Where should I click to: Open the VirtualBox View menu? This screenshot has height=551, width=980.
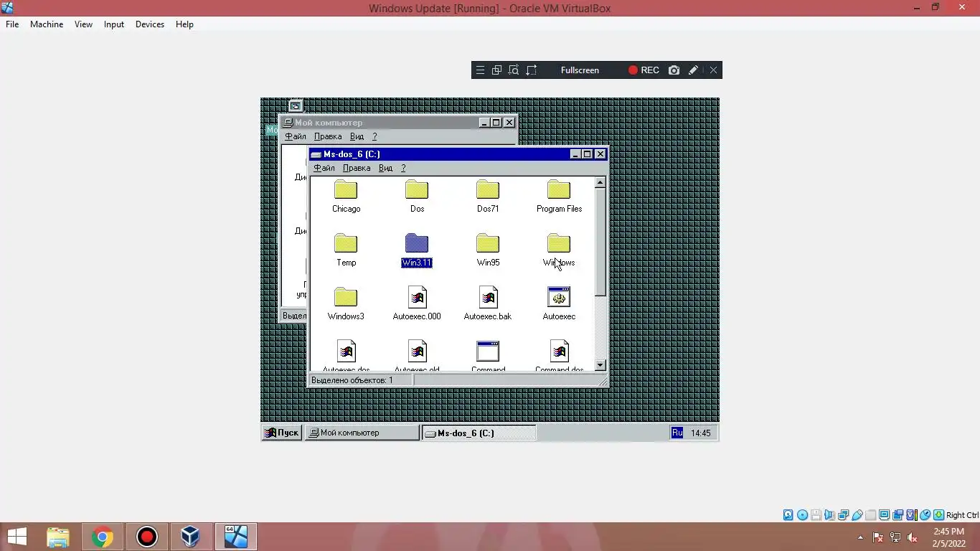click(83, 24)
